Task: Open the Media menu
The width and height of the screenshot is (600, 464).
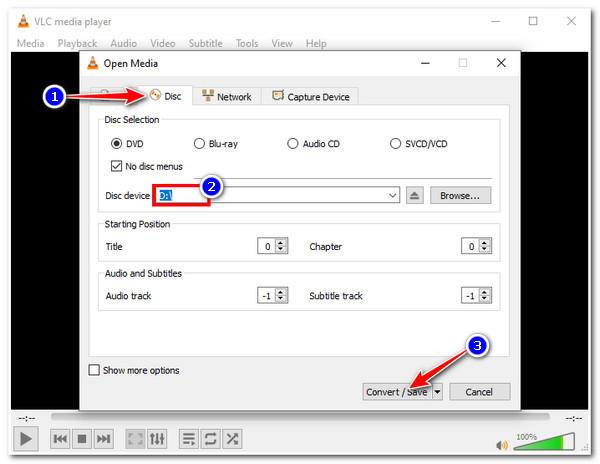Action: pos(31,44)
